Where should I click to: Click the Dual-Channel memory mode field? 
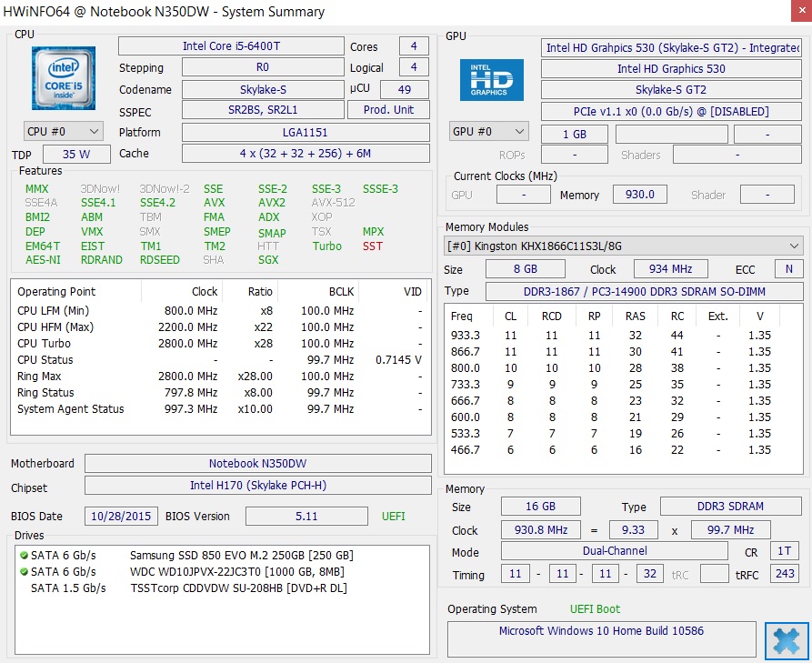(x=615, y=551)
